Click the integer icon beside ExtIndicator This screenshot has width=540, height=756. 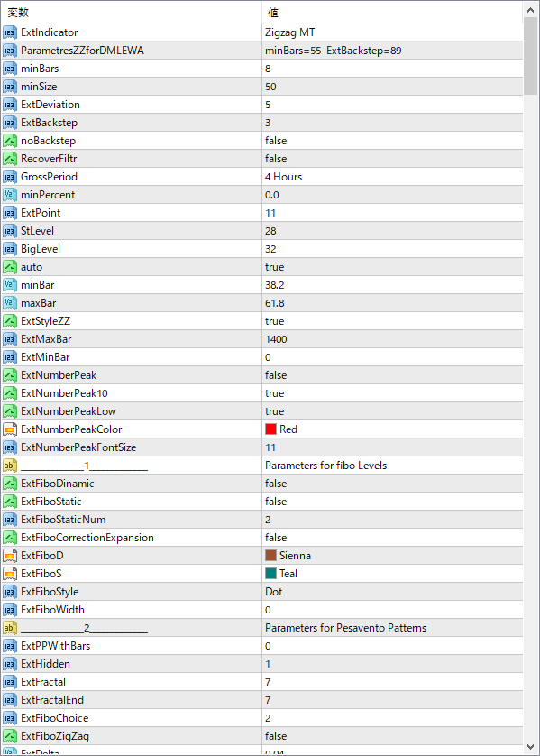10,32
